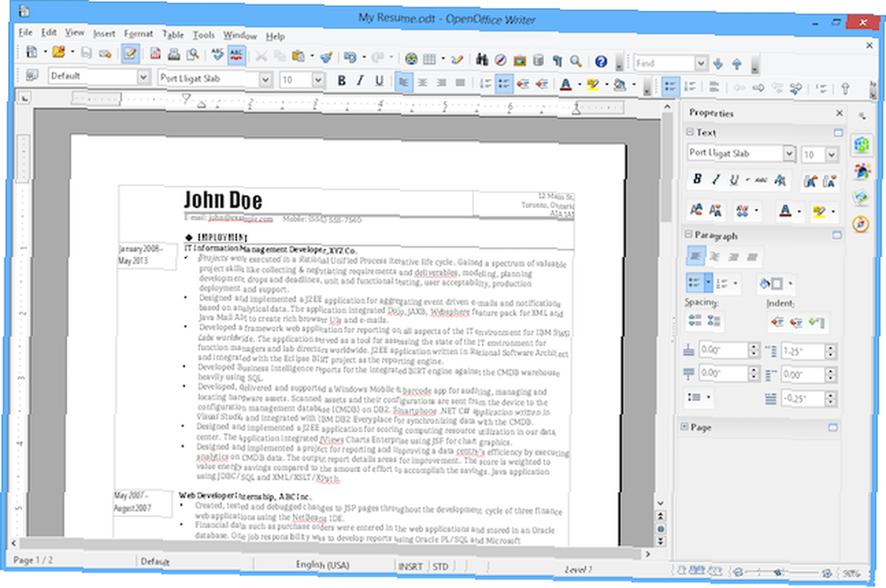This screenshot has width=886, height=588.
Task: Run the Spelling and Grammar check icon
Action: click(x=218, y=55)
